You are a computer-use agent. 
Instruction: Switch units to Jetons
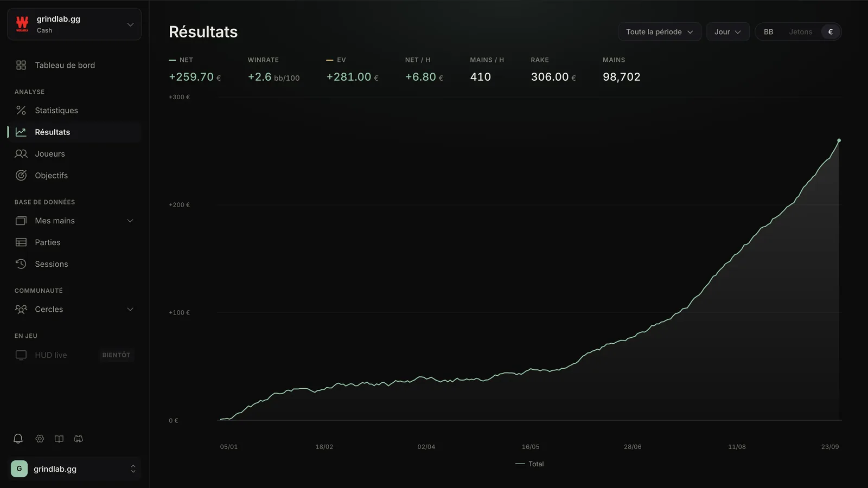801,32
